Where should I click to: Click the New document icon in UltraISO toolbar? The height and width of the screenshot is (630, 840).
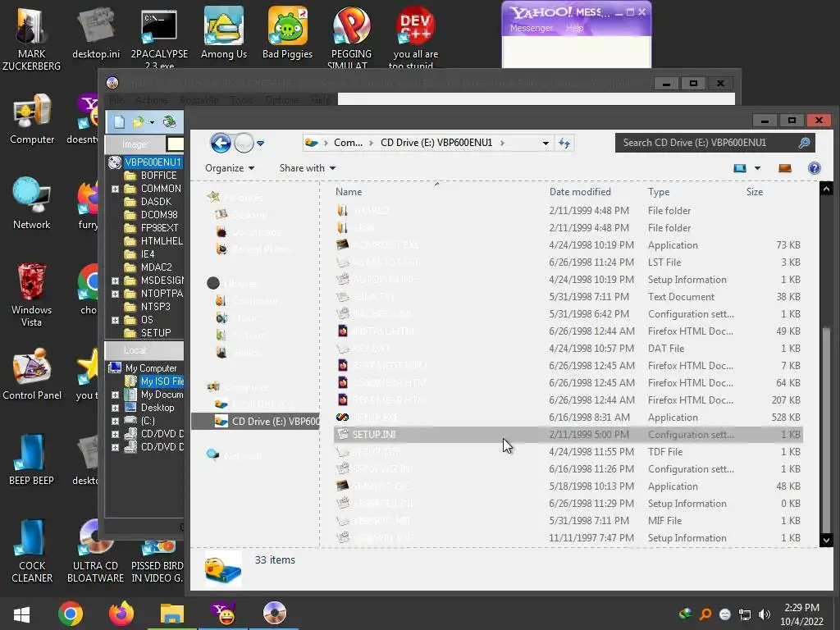click(x=119, y=122)
